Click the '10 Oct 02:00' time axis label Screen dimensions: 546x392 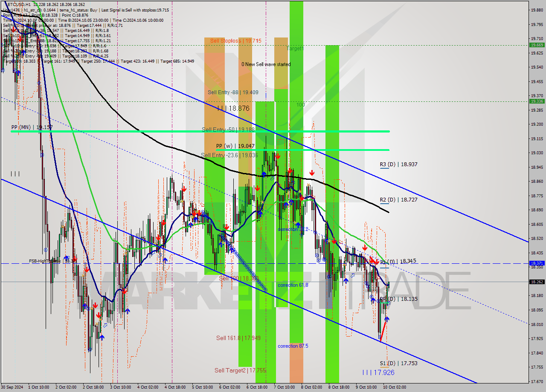click(394, 387)
